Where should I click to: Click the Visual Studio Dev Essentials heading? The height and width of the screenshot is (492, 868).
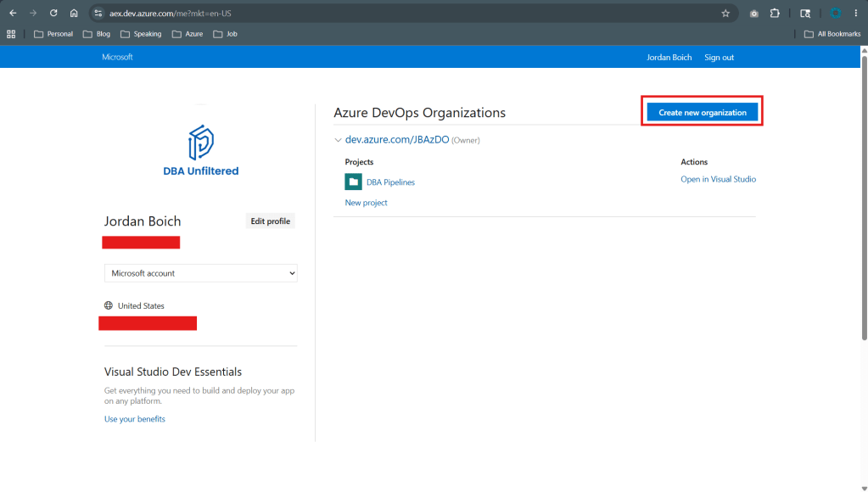click(173, 372)
